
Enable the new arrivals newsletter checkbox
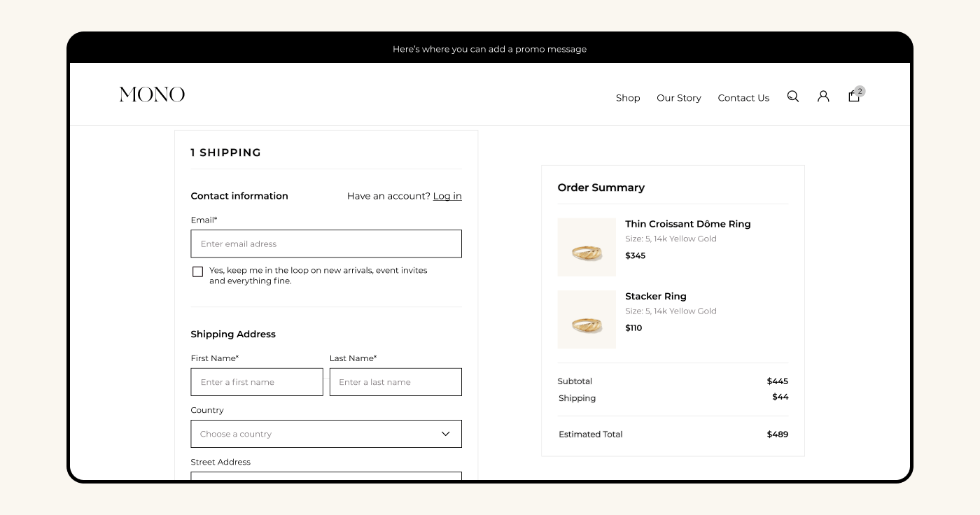click(x=197, y=271)
